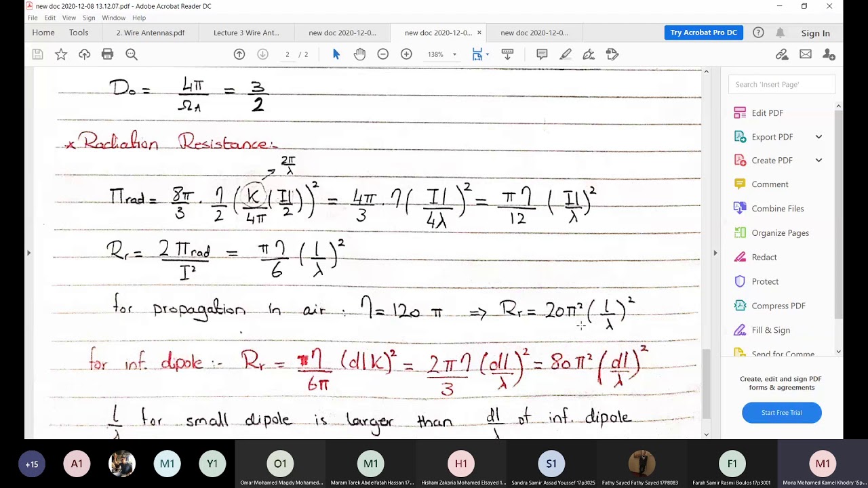This screenshot has height=488, width=868.
Task: Add a sticky note comment
Action: [x=542, y=54]
